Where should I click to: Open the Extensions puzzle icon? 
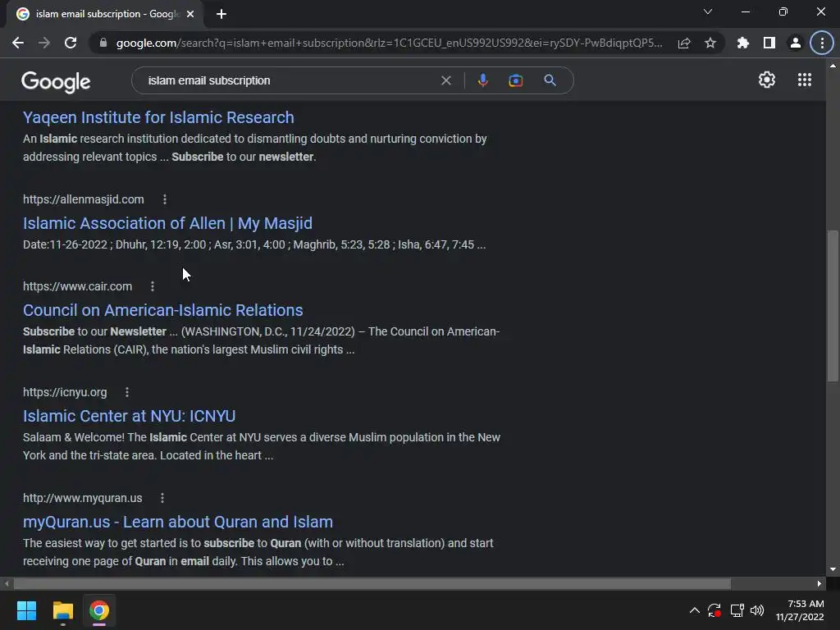(x=743, y=43)
